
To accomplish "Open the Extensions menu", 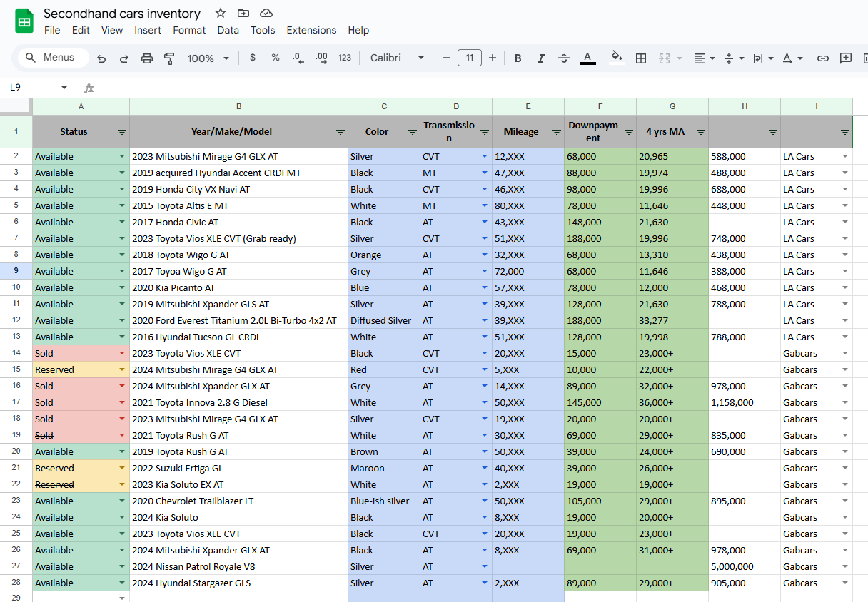I will coord(311,30).
